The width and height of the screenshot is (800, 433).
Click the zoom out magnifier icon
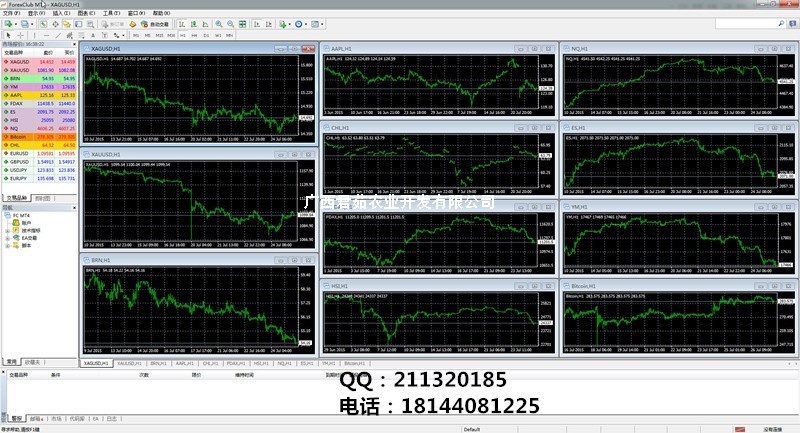point(231,24)
